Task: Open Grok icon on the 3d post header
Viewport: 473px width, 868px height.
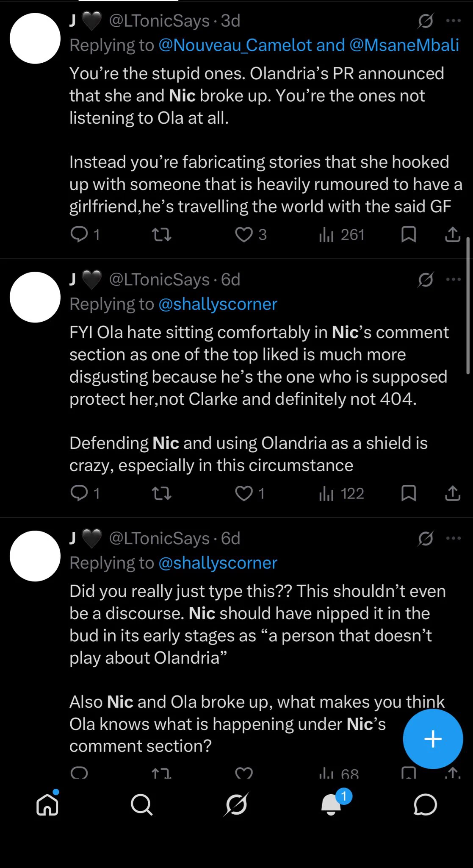Action: click(x=425, y=20)
